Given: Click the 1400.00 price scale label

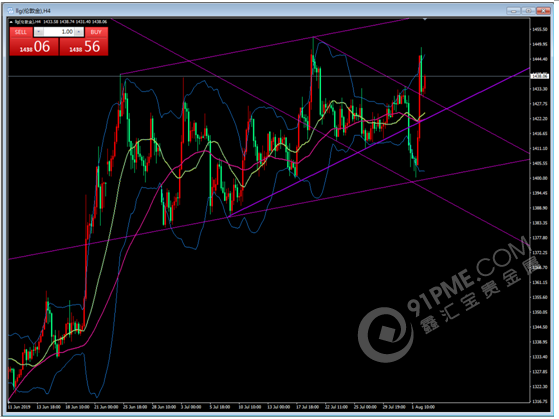Looking at the screenshot, I should (x=540, y=178).
